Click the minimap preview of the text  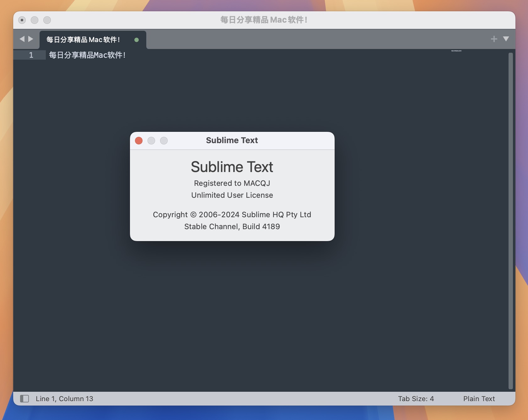point(456,51)
